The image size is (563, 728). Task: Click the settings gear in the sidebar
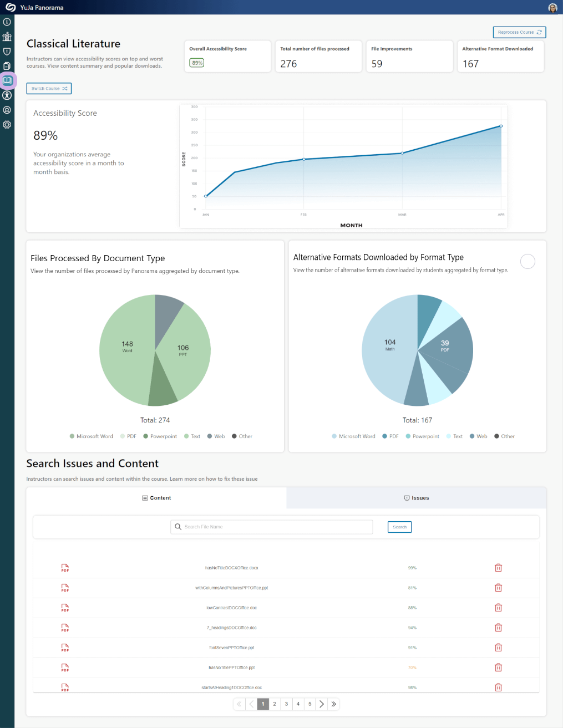point(7,125)
